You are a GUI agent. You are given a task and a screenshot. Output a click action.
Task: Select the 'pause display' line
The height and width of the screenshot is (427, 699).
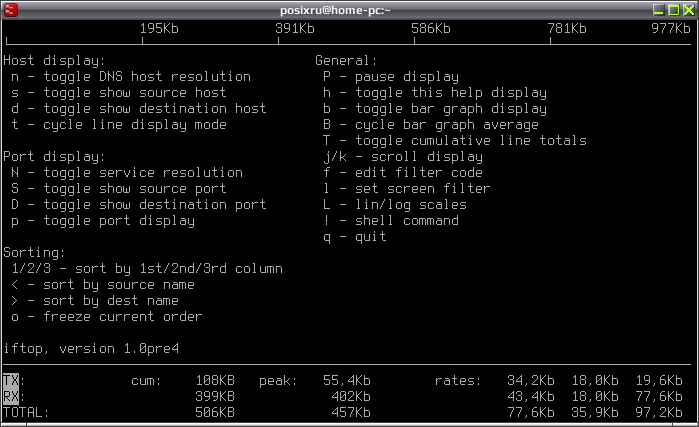coord(391,77)
